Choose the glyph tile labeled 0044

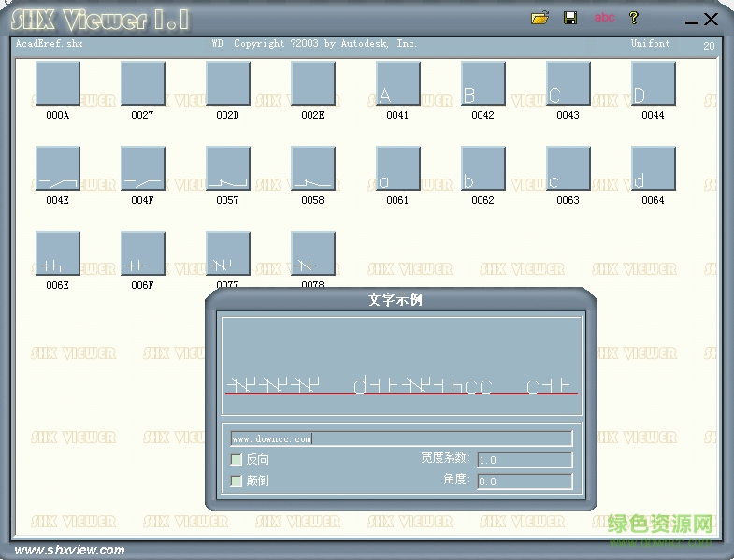[653, 84]
